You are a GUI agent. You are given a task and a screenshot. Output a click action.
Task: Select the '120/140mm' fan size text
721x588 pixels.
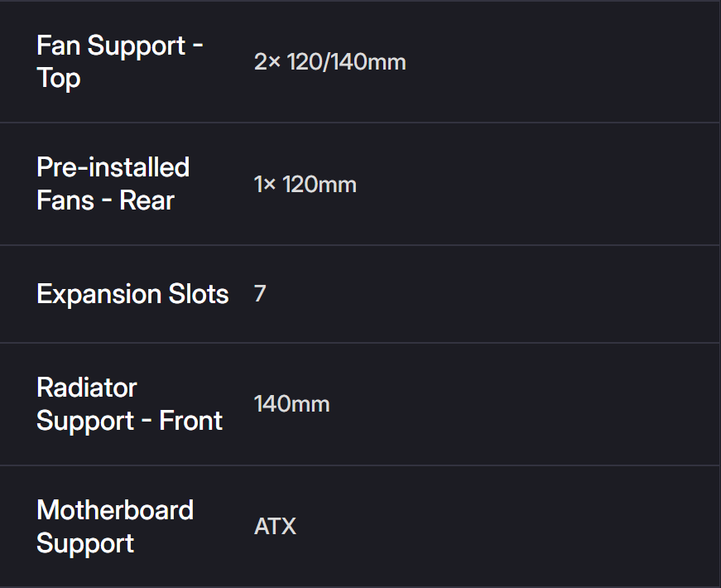tap(347, 62)
